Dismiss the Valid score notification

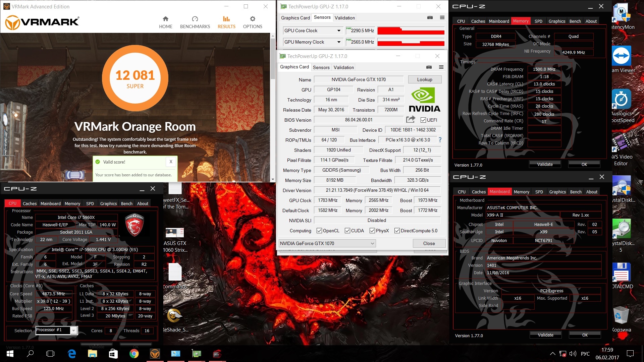tap(171, 162)
